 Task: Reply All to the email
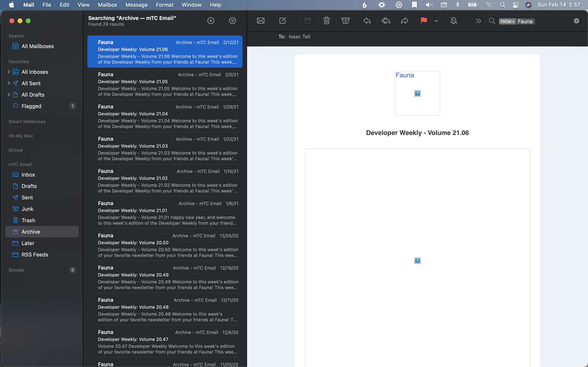[x=386, y=21]
